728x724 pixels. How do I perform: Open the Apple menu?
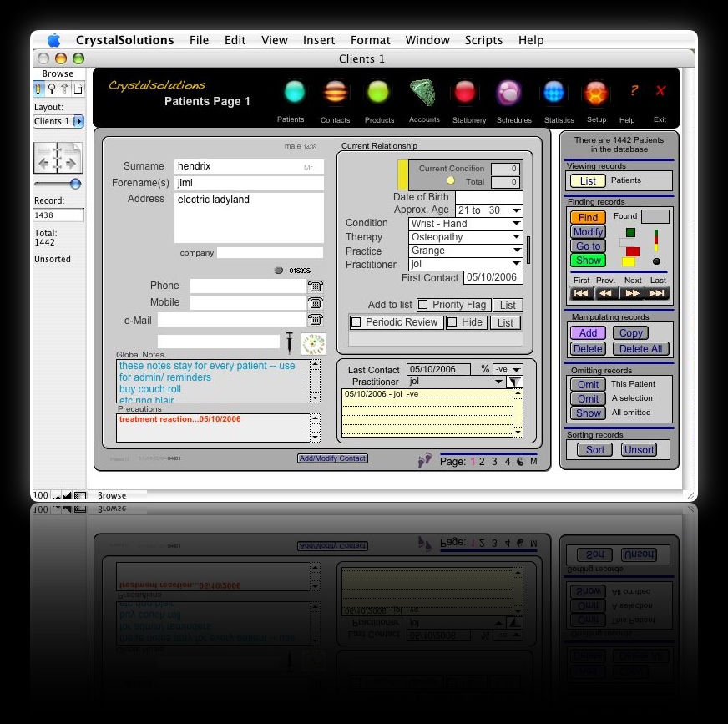coord(54,40)
